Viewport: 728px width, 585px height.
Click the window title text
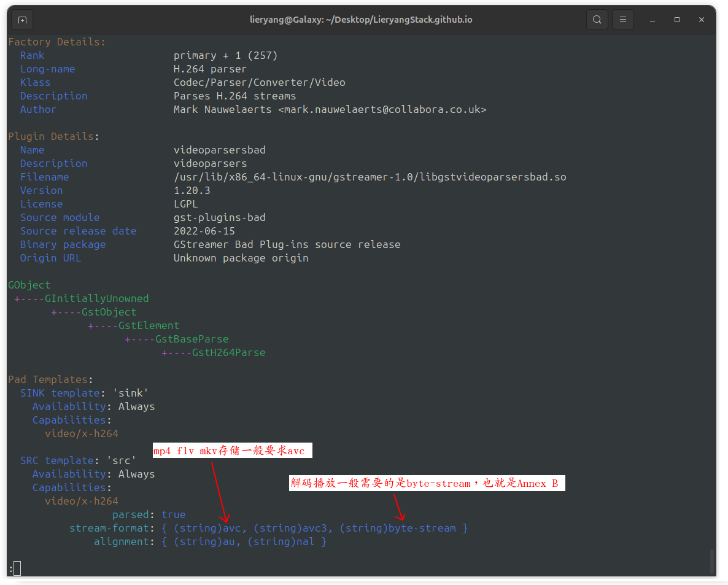361,20
